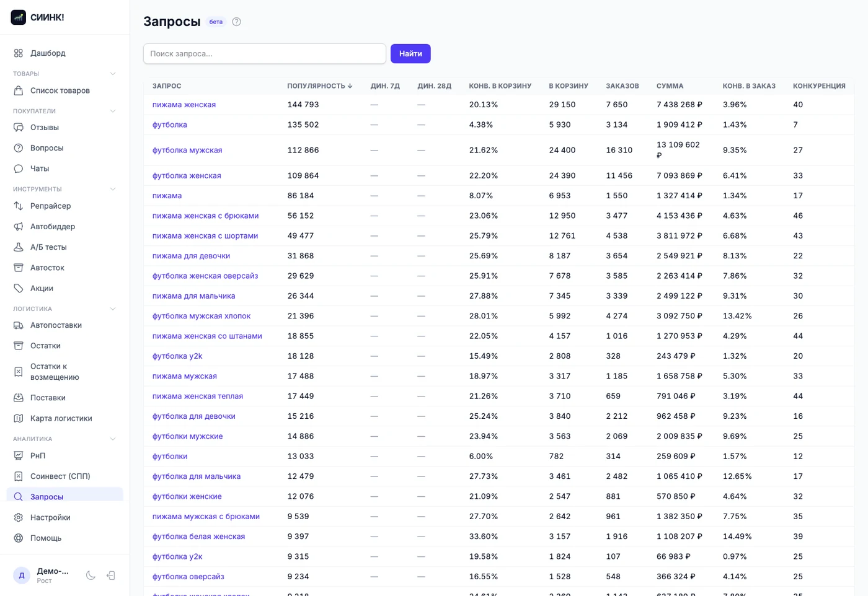Click the Вопросы question mark icon
Image resolution: width=868 pixels, height=596 pixels.
19,148
